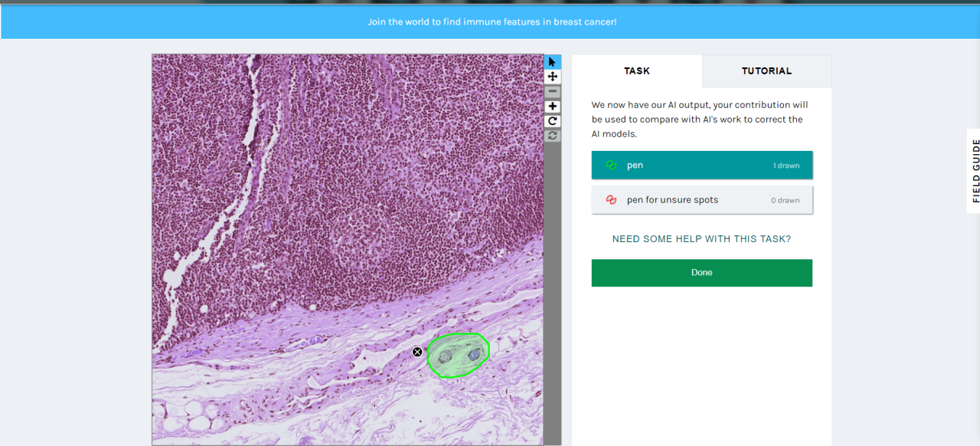Viewport: 980px width, 446px height.
Task: Submit the classification with the Done button
Action: pos(701,273)
